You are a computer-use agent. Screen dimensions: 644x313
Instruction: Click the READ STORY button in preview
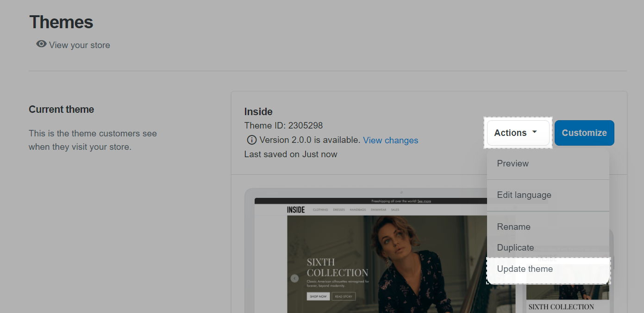coord(344,296)
